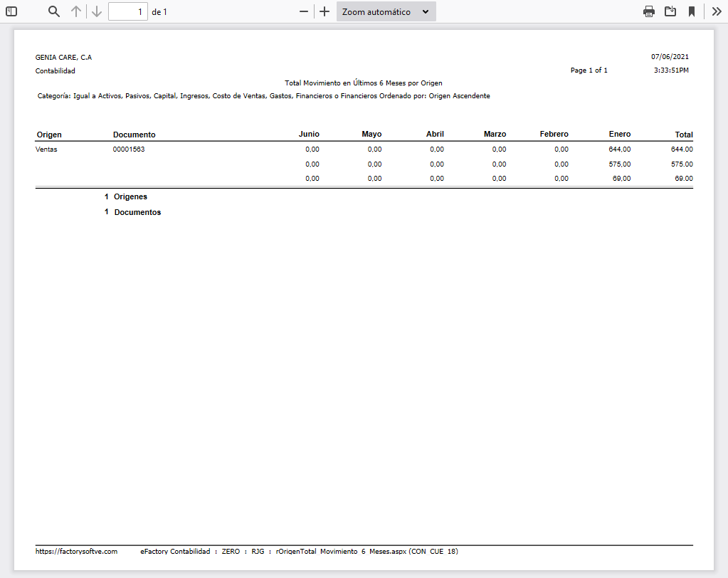Click the Origen column header
The height and width of the screenshot is (578, 728).
click(49, 135)
